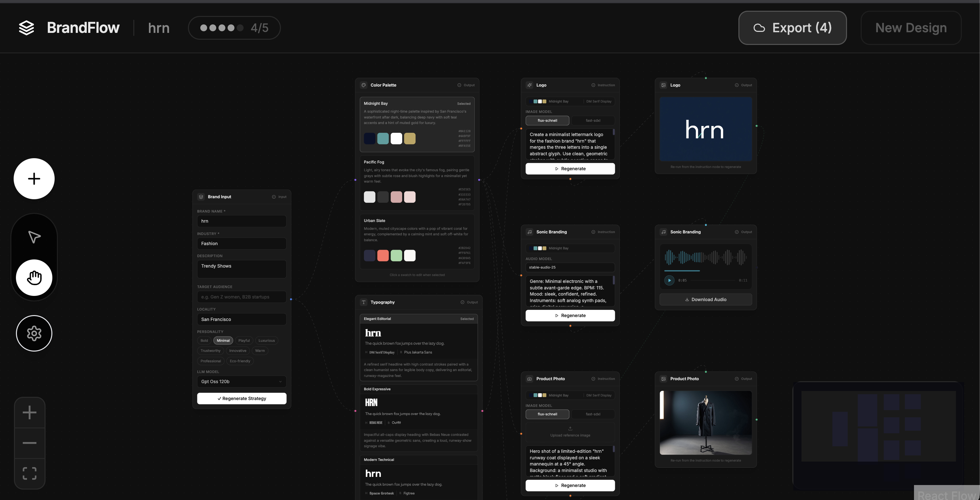Open settings gear button

point(34,333)
